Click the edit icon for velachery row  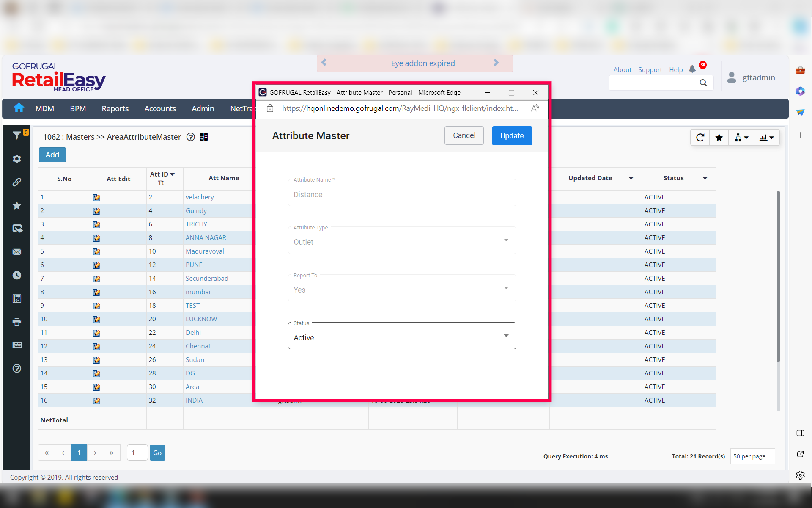(x=96, y=197)
